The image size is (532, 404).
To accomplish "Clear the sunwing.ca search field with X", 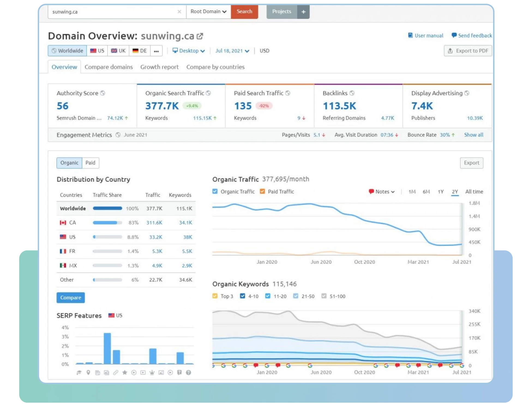I will coord(179,11).
